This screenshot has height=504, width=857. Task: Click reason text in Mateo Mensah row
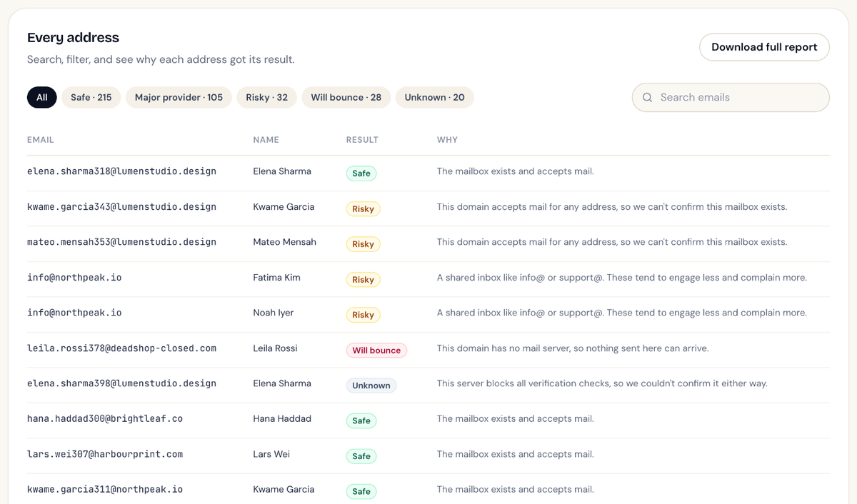612,242
